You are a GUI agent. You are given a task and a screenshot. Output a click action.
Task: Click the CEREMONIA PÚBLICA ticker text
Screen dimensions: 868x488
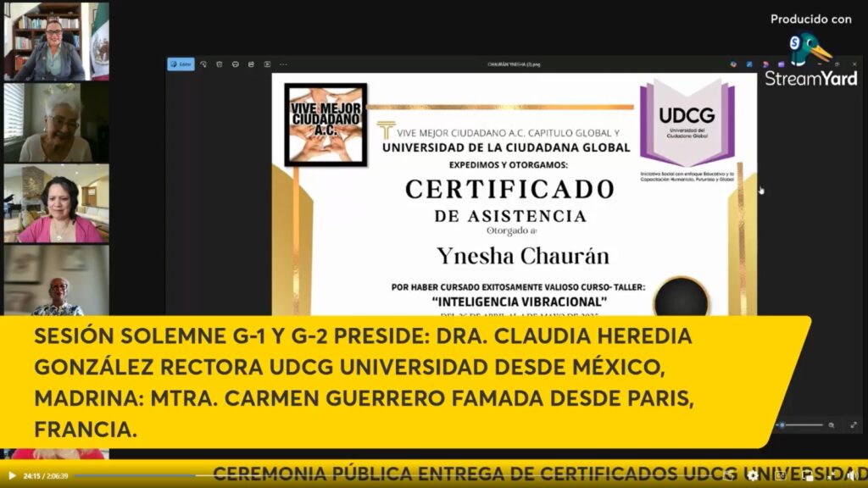coord(540,474)
